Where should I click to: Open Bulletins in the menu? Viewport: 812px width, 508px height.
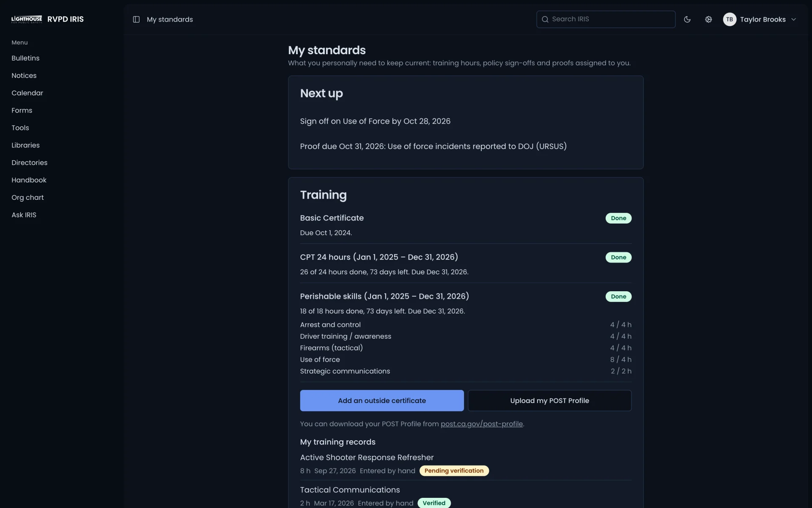pyautogui.click(x=25, y=58)
